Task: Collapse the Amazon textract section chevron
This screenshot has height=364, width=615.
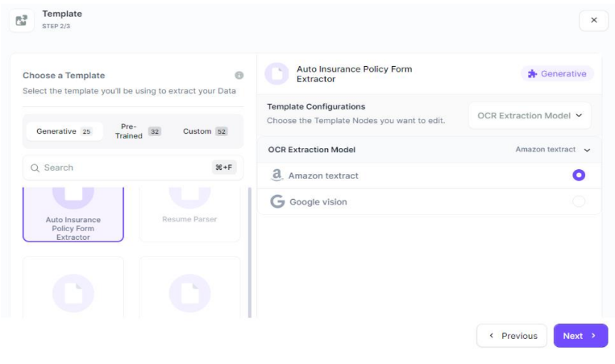Action: click(587, 150)
